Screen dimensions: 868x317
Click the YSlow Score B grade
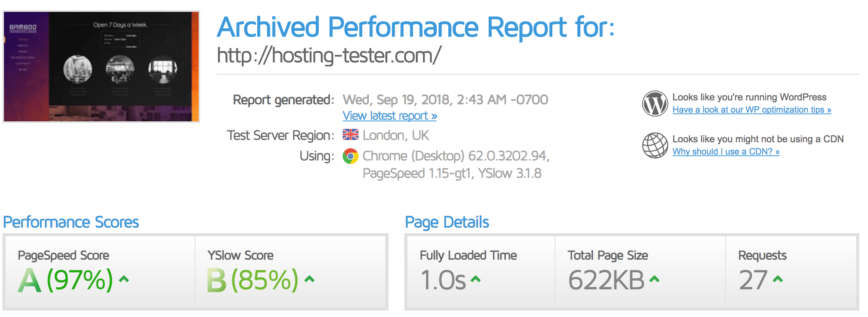point(216,280)
